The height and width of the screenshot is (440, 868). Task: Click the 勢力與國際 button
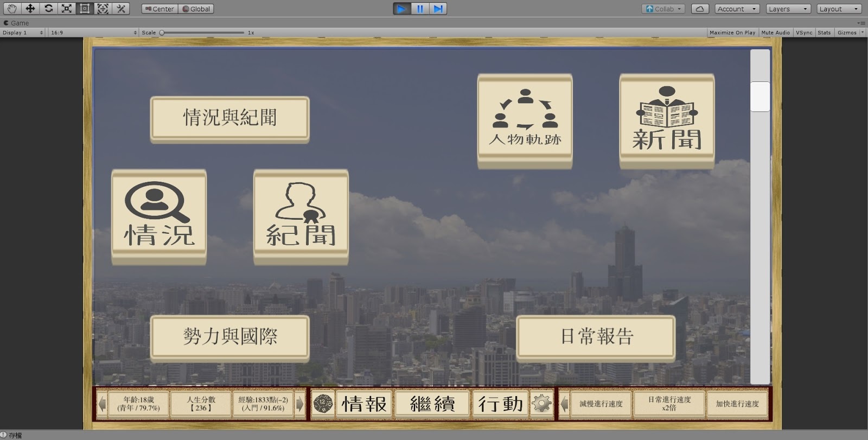click(230, 337)
